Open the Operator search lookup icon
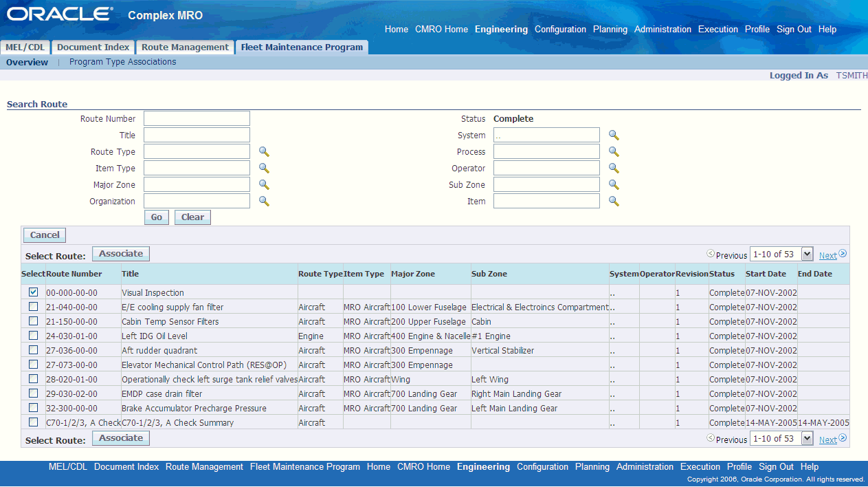This screenshot has height=487, width=868. [614, 169]
